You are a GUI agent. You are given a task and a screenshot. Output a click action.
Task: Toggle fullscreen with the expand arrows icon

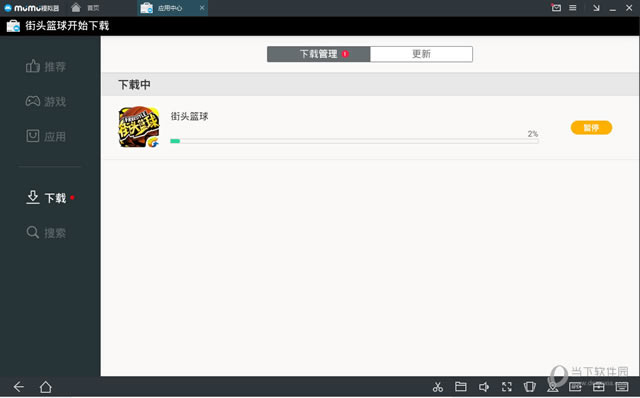point(507,387)
